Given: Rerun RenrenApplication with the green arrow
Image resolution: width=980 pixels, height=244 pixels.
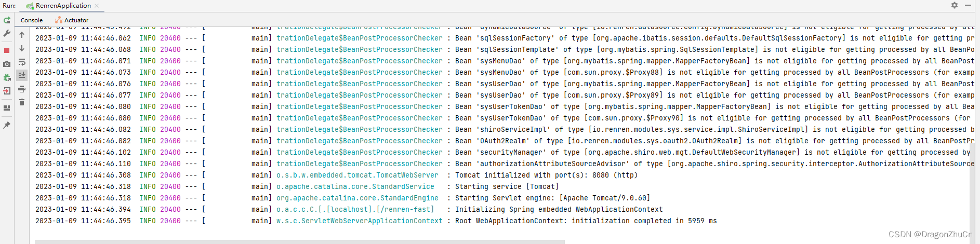Looking at the screenshot, I should (x=7, y=20).
